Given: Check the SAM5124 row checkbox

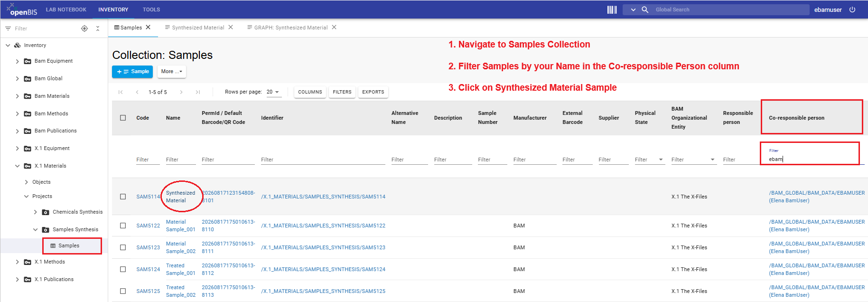Looking at the screenshot, I should [123, 269].
